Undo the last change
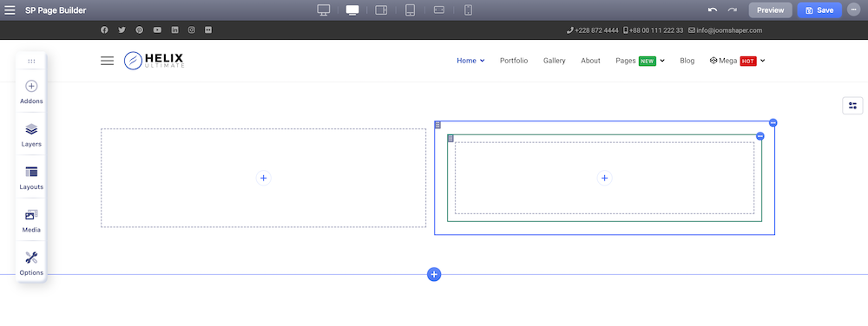The width and height of the screenshot is (868, 326). point(713,10)
